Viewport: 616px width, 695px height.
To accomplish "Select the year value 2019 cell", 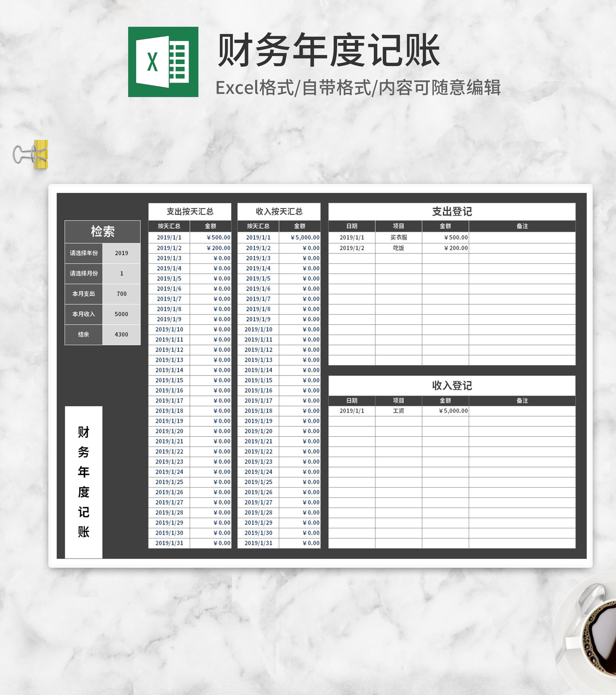I will 121,253.
